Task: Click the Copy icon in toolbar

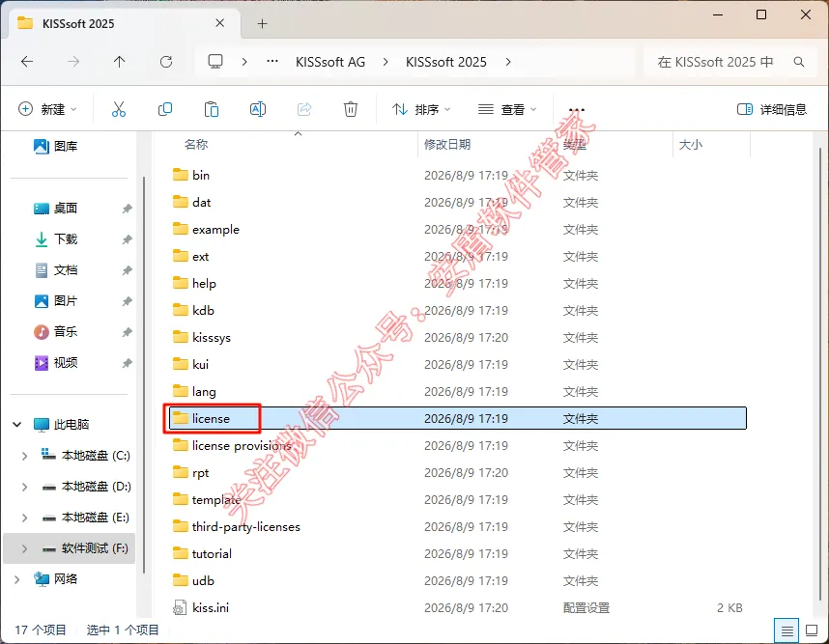Action: click(165, 109)
